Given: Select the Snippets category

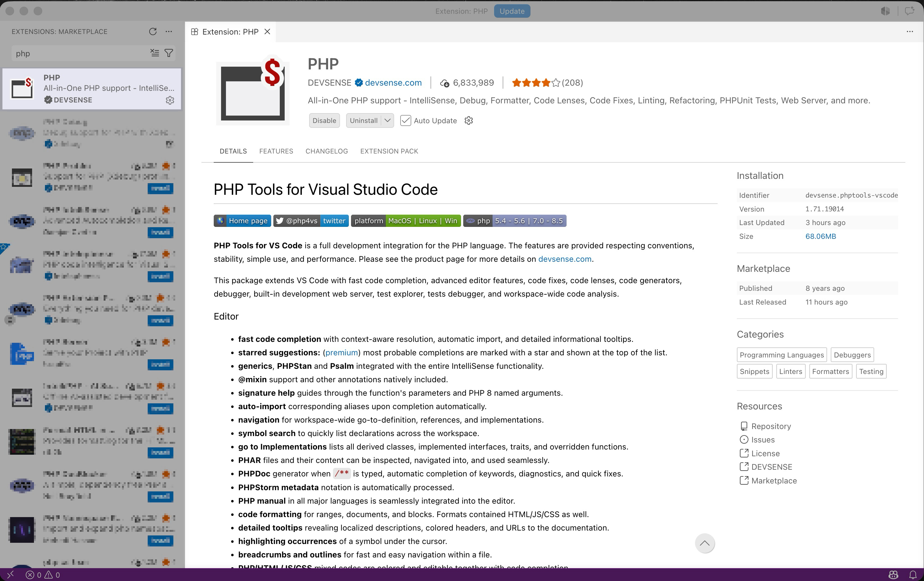Looking at the screenshot, I should tap(754, 372).
